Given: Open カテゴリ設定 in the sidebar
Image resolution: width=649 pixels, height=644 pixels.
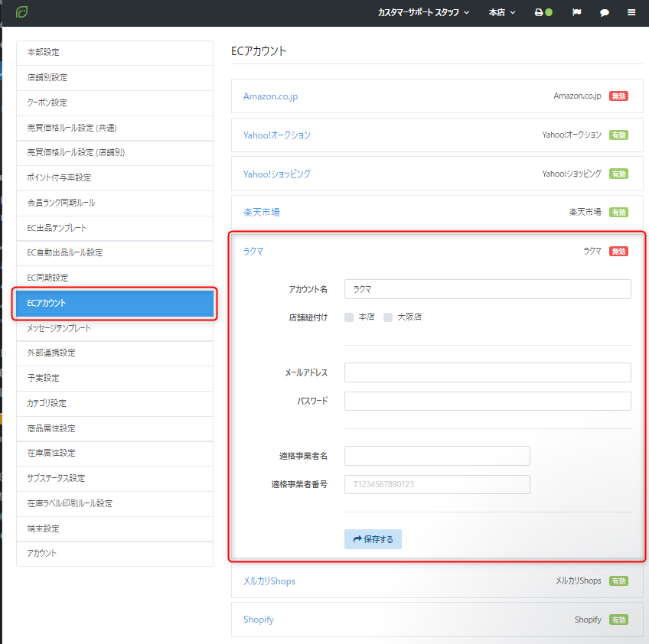Looking at the screenshot, I should coord(115,403).
